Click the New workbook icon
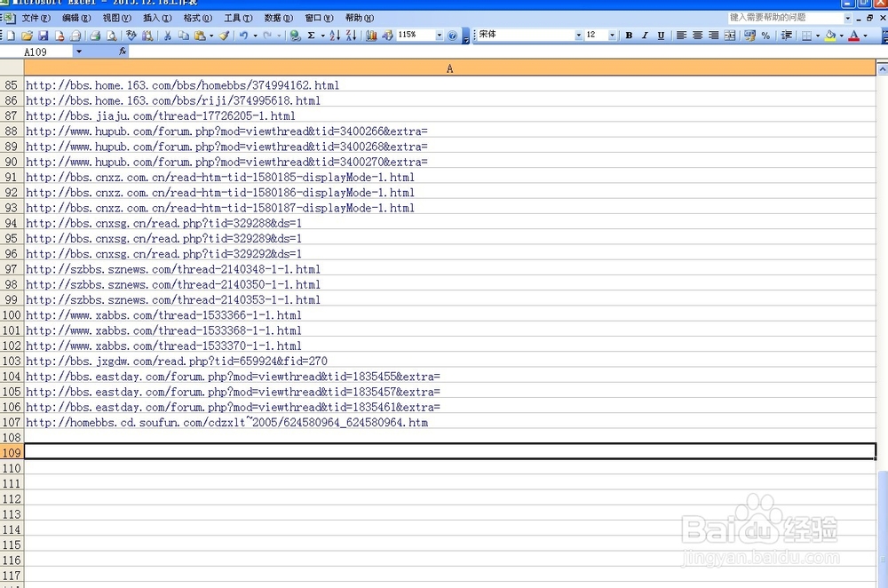This screenshot has height=588, width=888. pos(11,36)
